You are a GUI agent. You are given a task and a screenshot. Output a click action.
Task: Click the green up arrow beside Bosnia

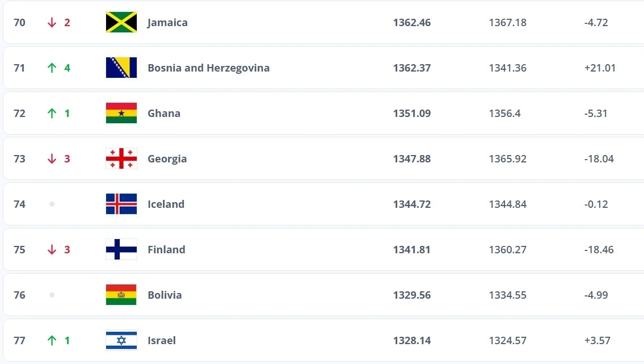[x=52, y=68]
